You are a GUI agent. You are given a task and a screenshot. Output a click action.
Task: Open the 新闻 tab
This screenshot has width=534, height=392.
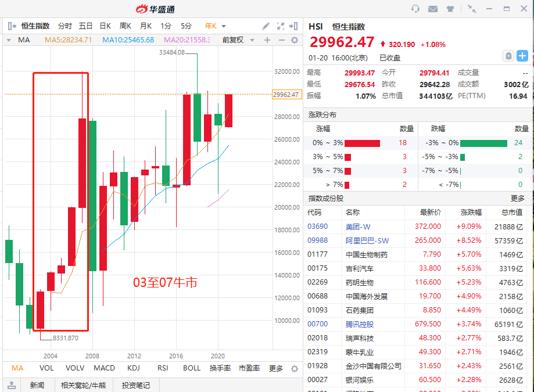coord(37,385)
